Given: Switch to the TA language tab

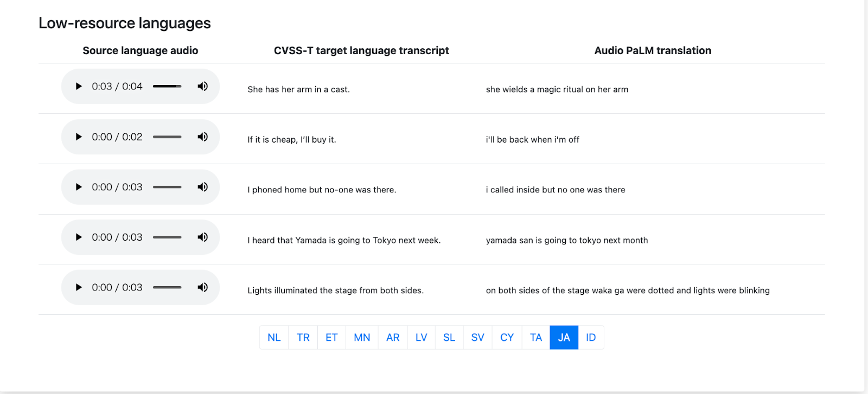Looking at the screenshot, I should [536, 338].
